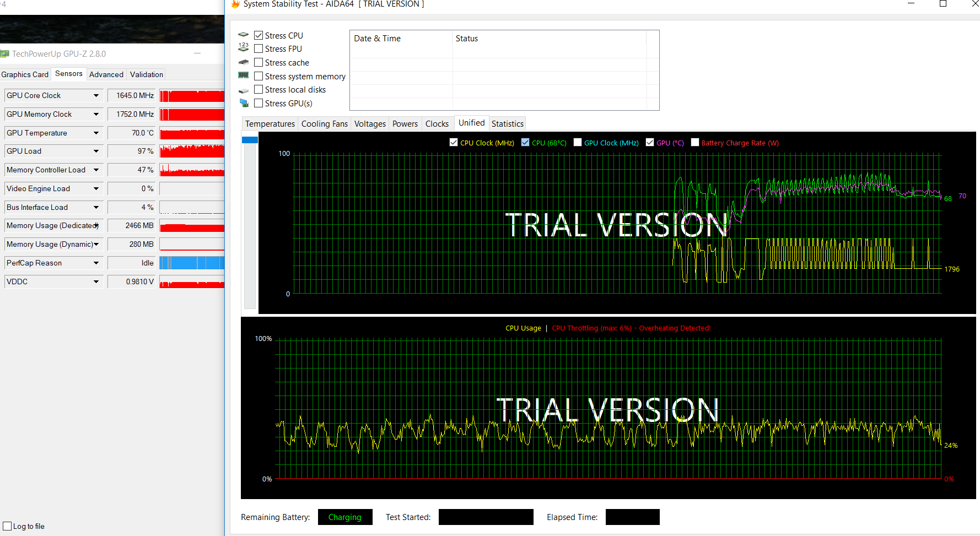
Task: Click the Date & Time column header
Action: point(401,39)
